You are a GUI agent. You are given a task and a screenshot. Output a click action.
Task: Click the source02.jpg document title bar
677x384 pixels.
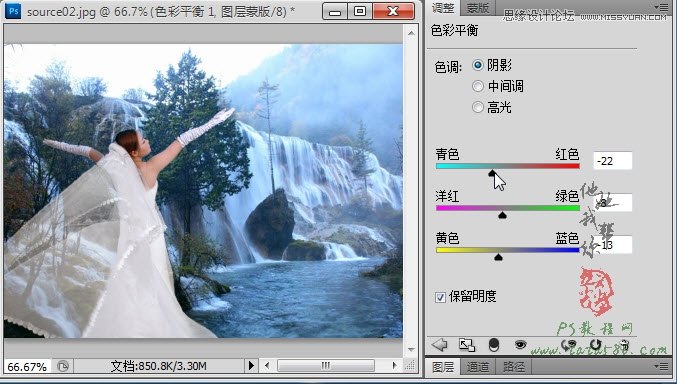click(x=161, y=12)
